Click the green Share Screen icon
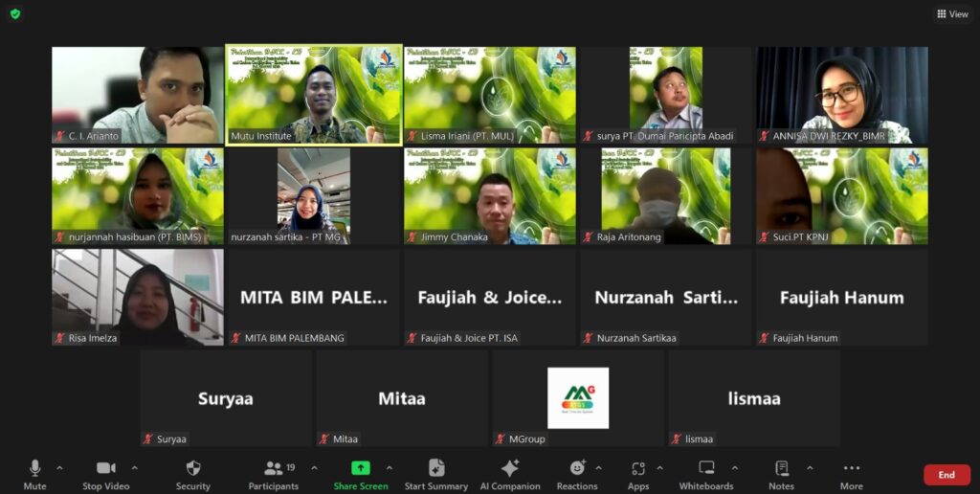Image resolution: width=980 pixels, height=494 pixels. point(361,468)
